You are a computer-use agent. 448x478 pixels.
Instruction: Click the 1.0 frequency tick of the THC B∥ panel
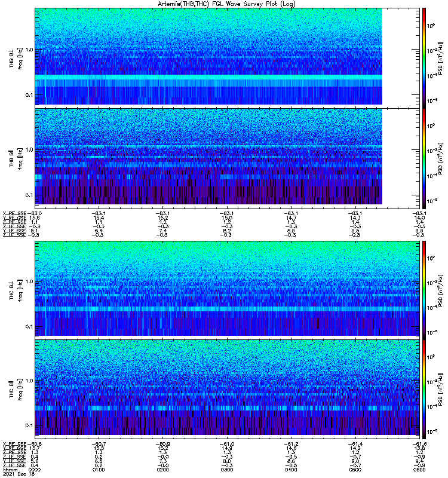tap(29, 381)
